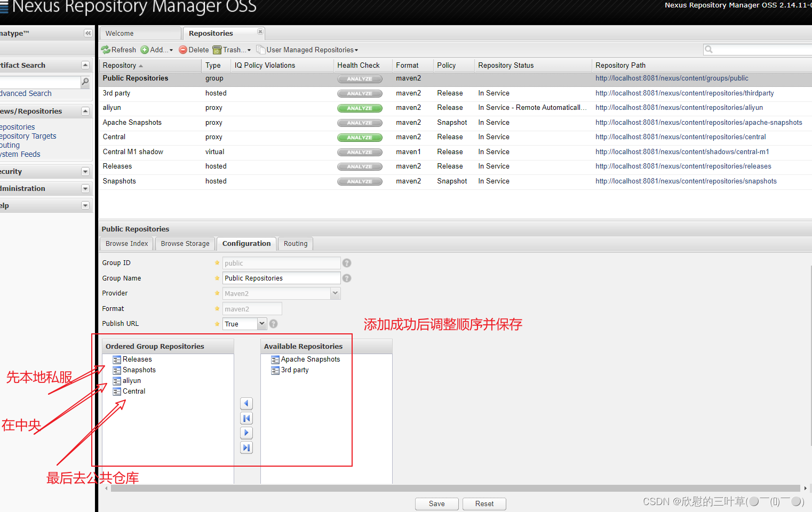The height and width of the screenshot is (512, 812).
Task: Expand the Administration section
Action: (x=85, y=188)
